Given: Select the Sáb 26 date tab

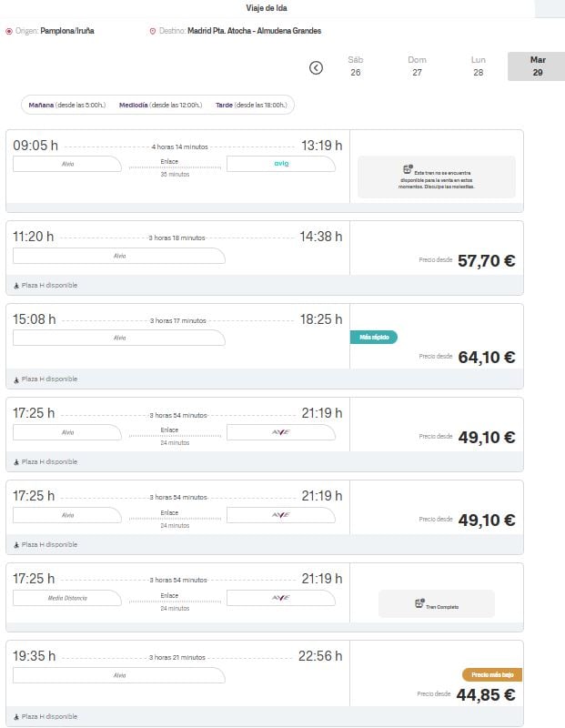Looking at the screenshot, I should pyautogui.click(x=355, y=66).
